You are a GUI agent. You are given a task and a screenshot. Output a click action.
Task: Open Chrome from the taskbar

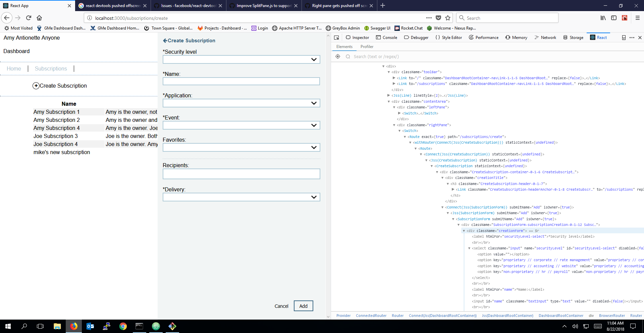tap(123, 326)
